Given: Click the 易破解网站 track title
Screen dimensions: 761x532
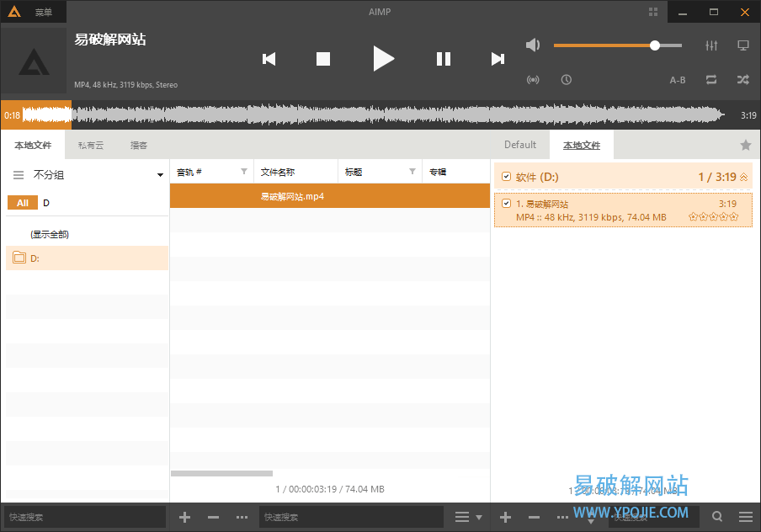Looking at the screenshot, I should [110, 40].
